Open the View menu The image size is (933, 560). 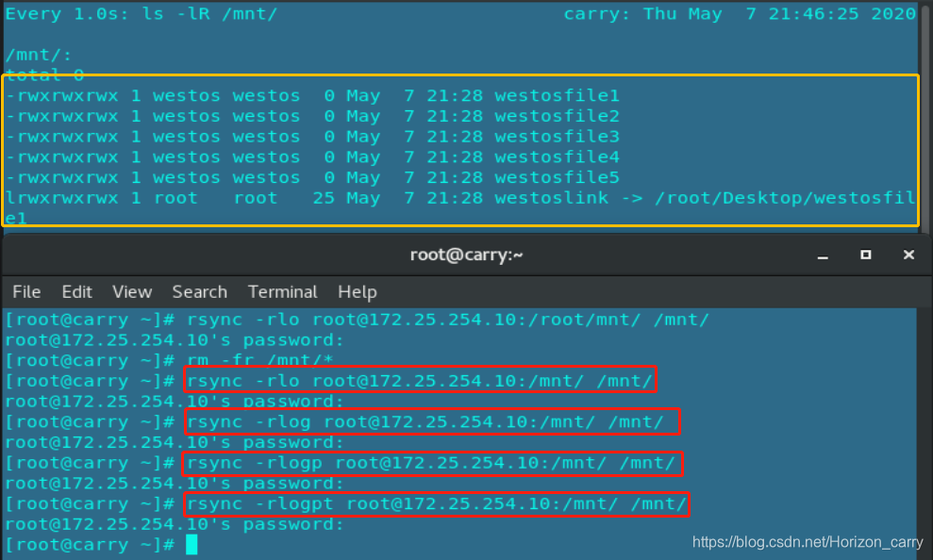click(131, 291)
